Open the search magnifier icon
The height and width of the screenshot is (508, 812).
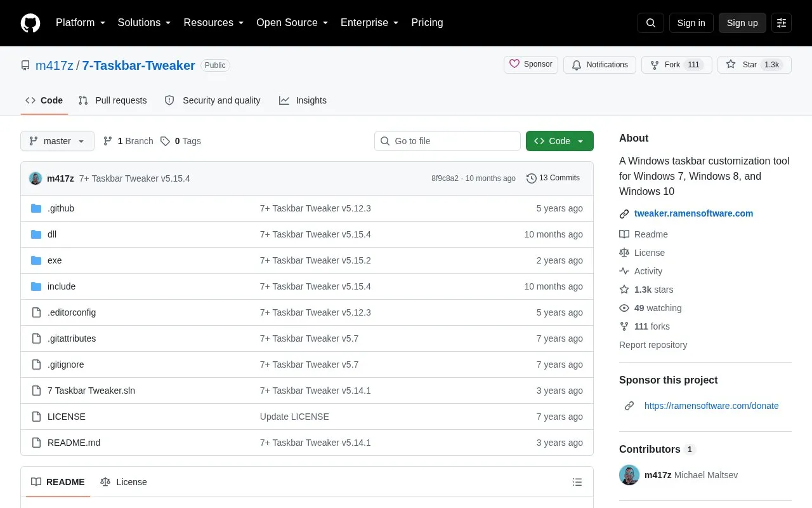(x=651, y=23)
